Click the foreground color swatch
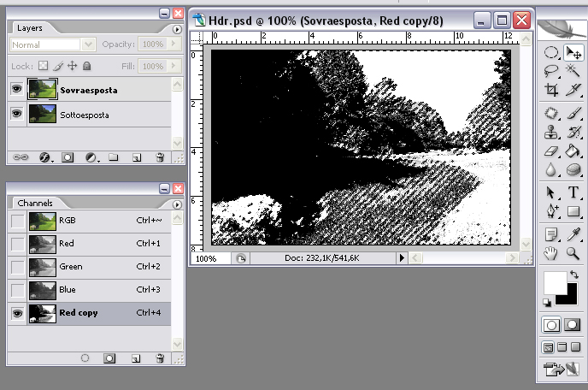The width and height of the screenshot is (588, 390). [x=555, y=281]
